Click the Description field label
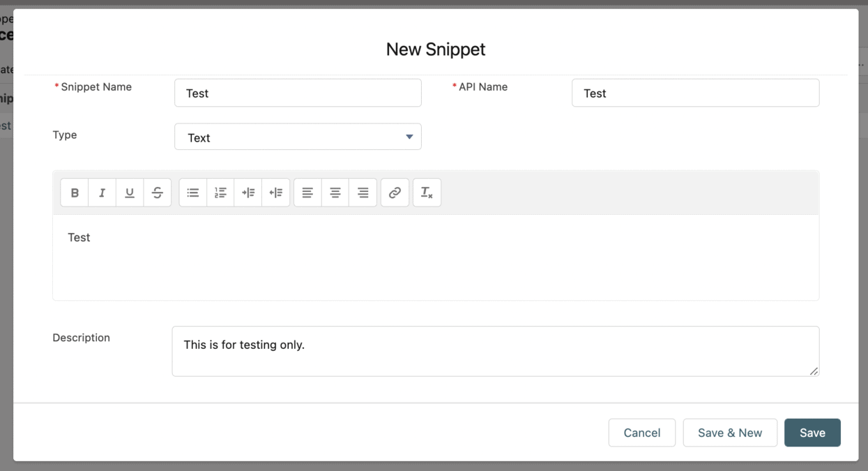This screenshot has width=868, height=471. click(81, 338)
